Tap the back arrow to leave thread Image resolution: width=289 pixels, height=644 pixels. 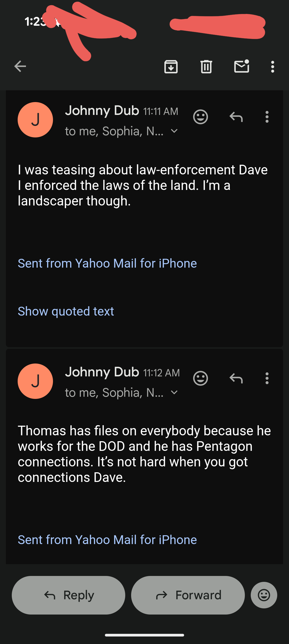click(x=20, y=66)
